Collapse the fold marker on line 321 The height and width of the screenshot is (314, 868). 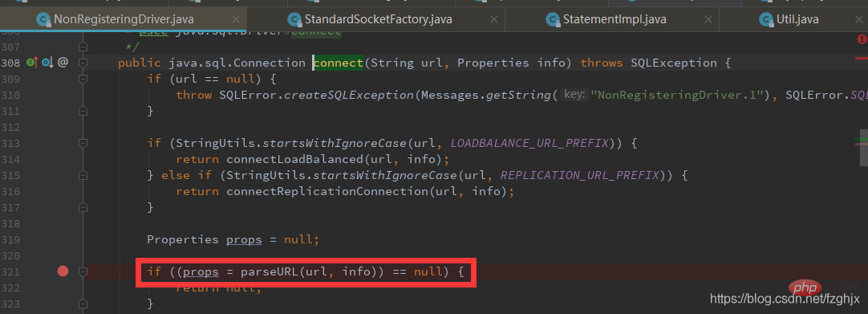pyautogui.click(x=83, y=271)
